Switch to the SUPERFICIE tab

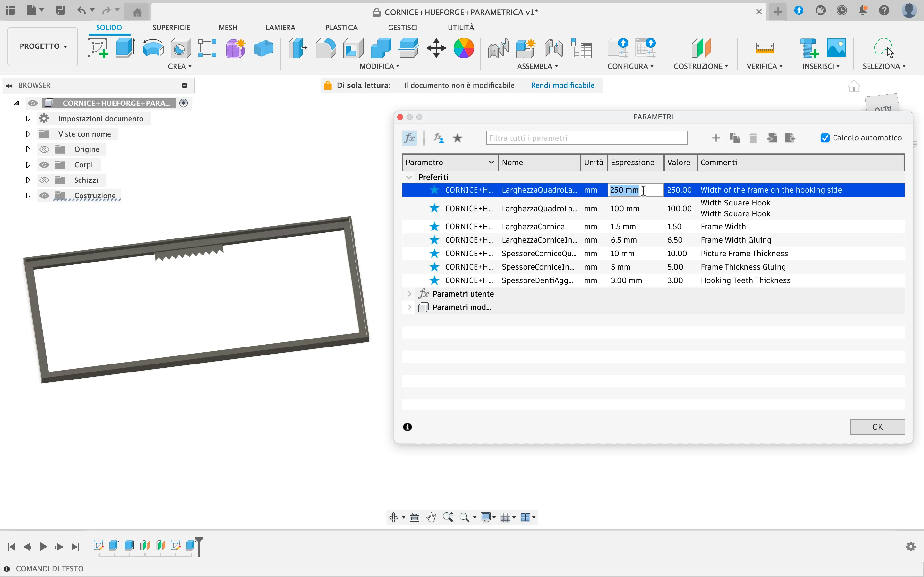pos(171,28)
